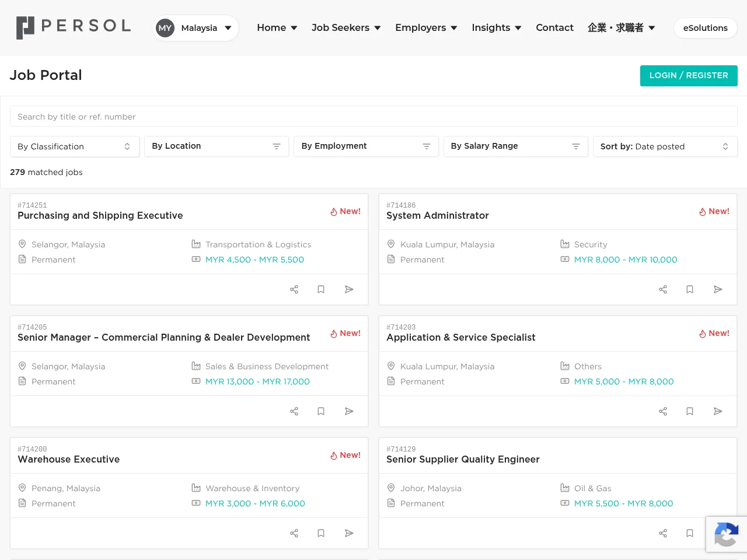Screen dimensions: 747x560
Task: Open the Insights menu
Action: coord(497,27)
